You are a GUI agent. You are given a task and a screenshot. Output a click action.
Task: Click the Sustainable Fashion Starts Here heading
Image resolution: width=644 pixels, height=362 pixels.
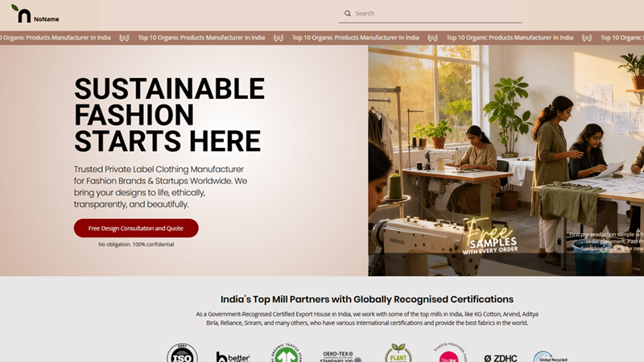pos(169,115)
